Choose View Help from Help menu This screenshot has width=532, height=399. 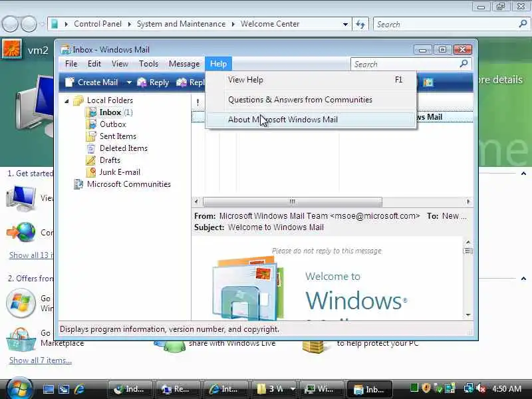click(x=311, y=80)
